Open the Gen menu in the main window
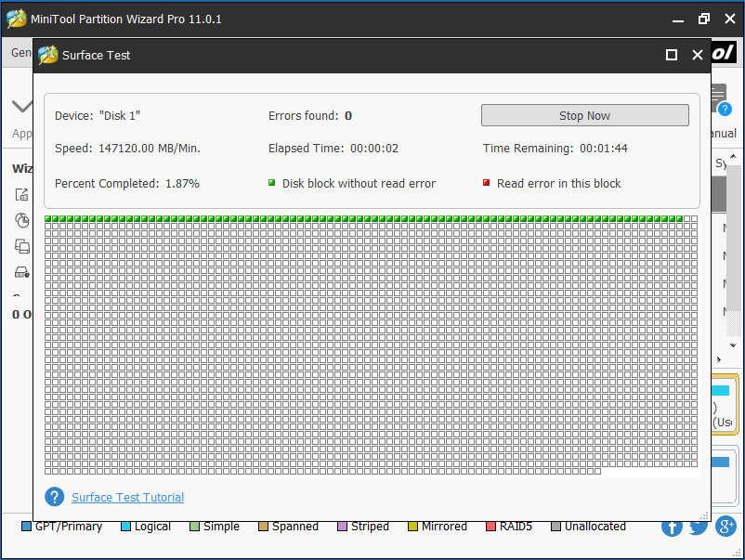The height and width of the screenshot is (560, 745). click(21, 53)
